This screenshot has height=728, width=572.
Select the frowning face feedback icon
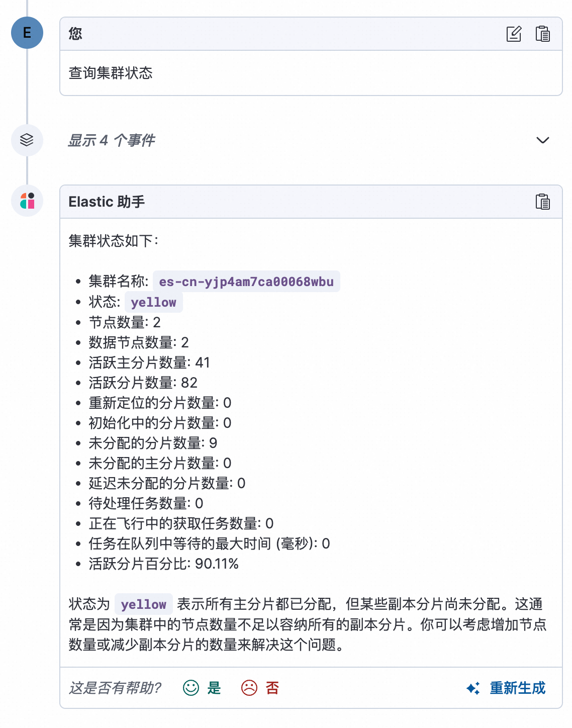[x=250, y=688]
